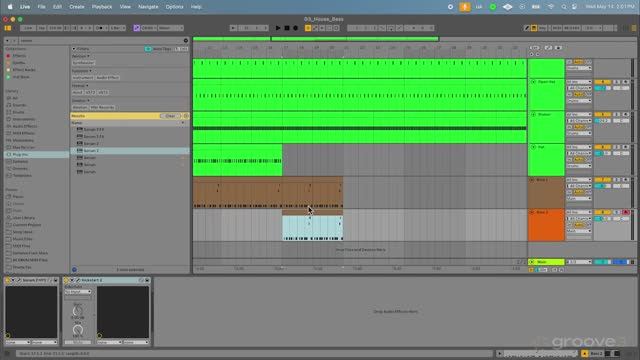This screenshot has height=360, width=640.
Task: Open the Sounds category in the Library
Action: coord(19,105)
